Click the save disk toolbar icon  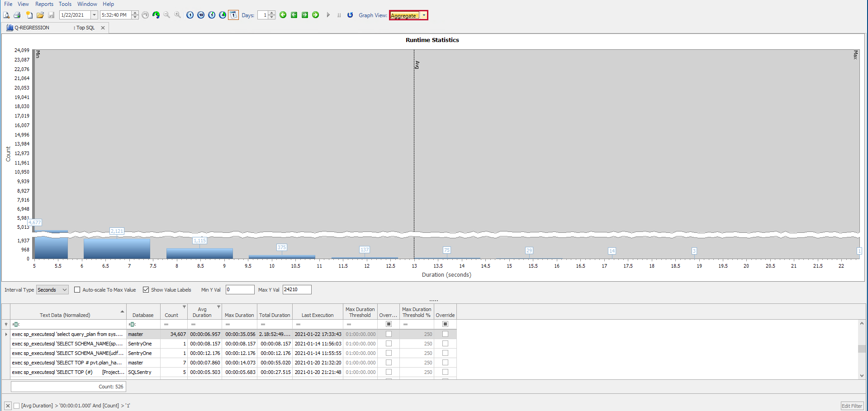click(x=51, y=15)
